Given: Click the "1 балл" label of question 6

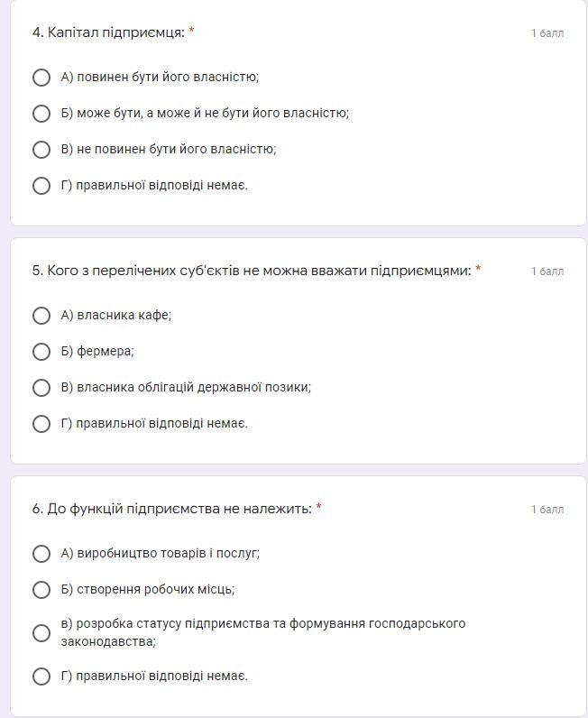Looking at the screenshot, I should pyautogui.click(x=547, y=510).
